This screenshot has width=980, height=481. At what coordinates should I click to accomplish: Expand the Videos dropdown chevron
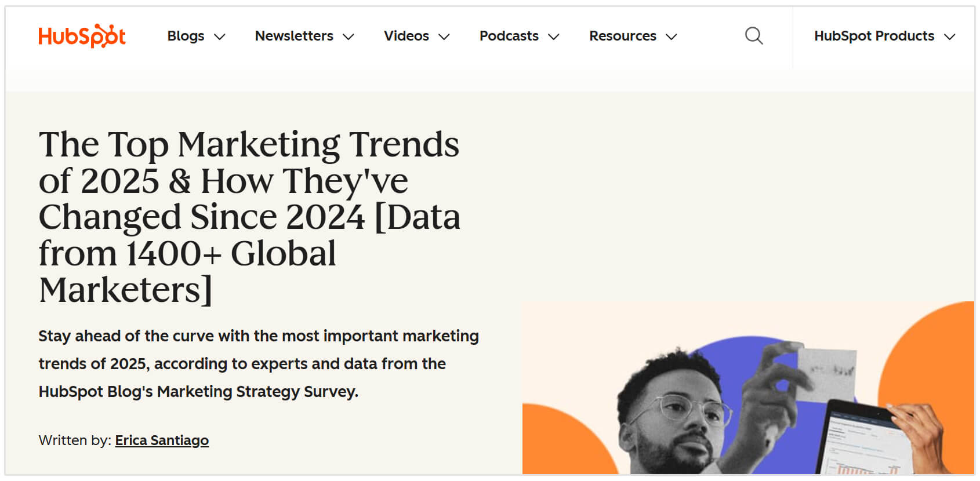(x=444, y=37)
